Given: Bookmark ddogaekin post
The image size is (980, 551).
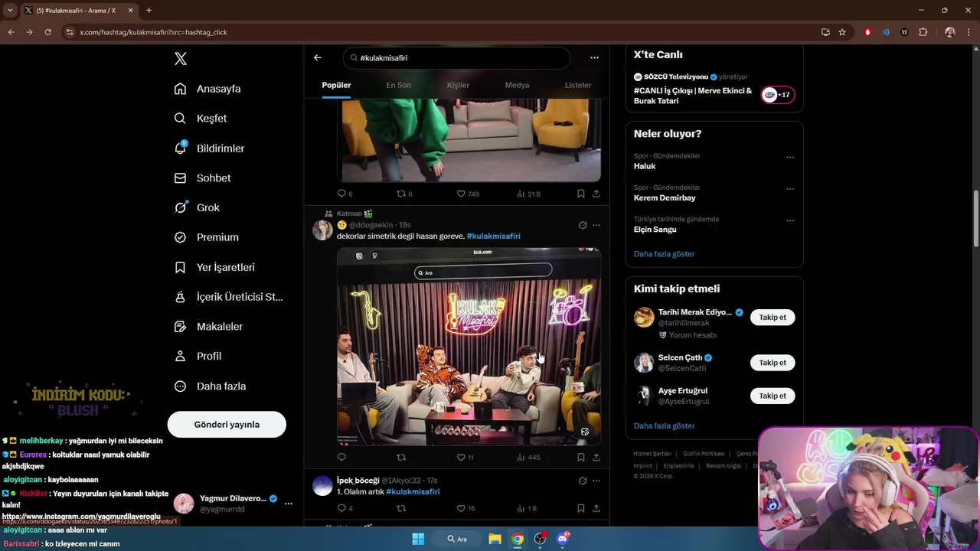Looking at the screenshot, I should [x=581, y=457].
